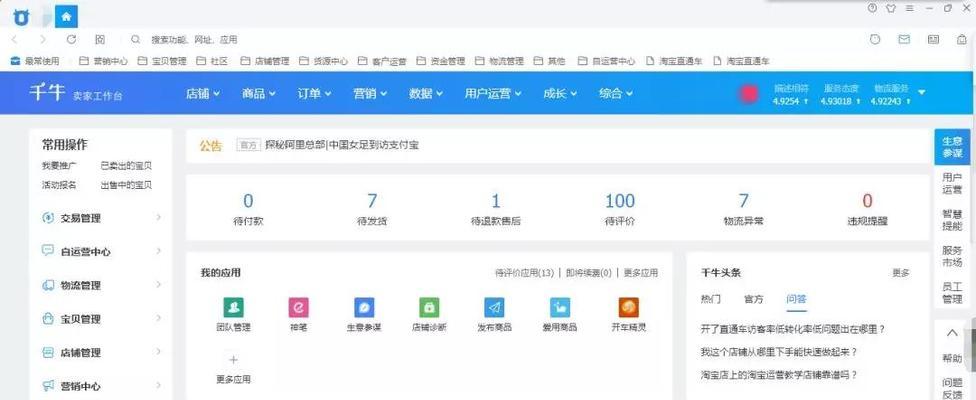
Task: Open the 营销中心 bookmark folder
Action: (x=104, y=61)
